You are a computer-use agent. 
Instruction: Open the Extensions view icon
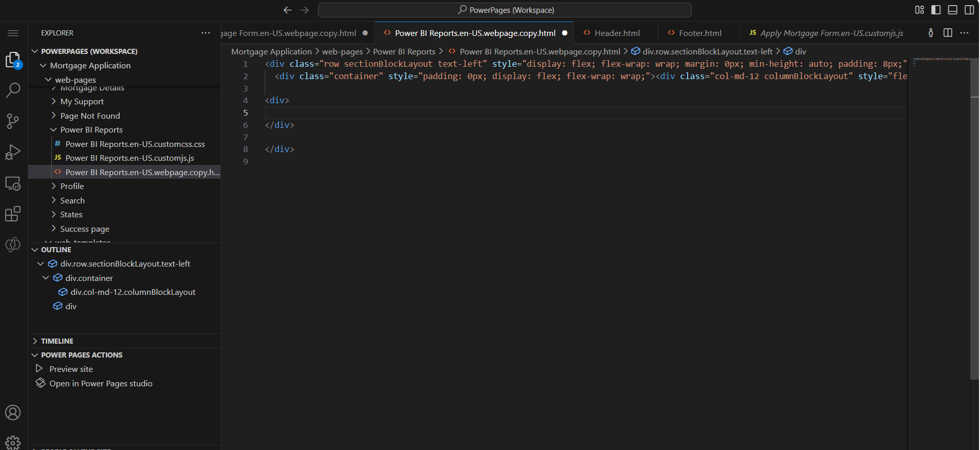pyautogui.click(x=13, y=214)
